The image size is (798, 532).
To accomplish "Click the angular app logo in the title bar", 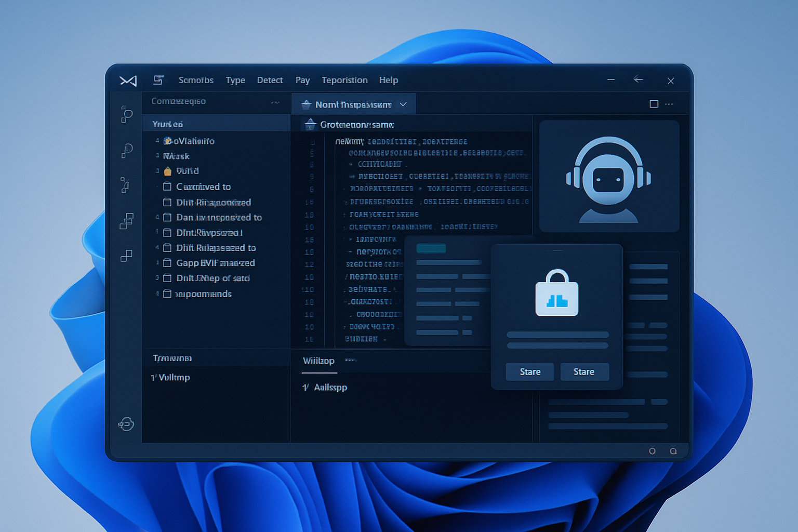I will (128, 81).
